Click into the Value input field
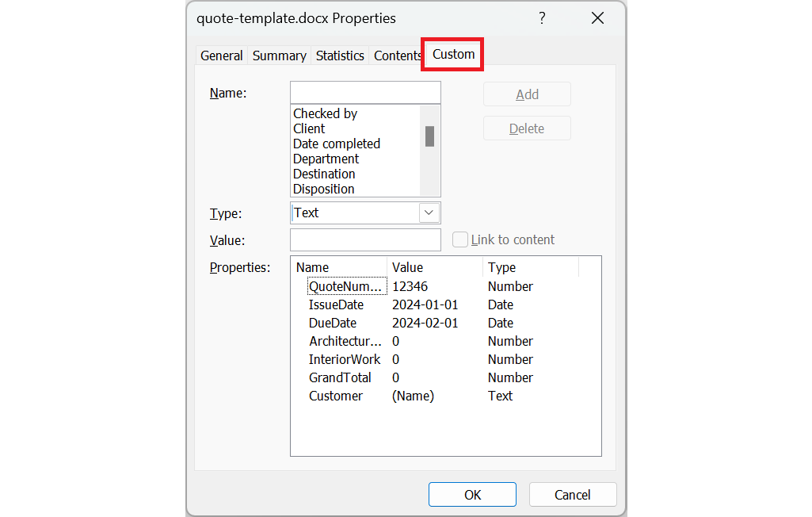 365,239
